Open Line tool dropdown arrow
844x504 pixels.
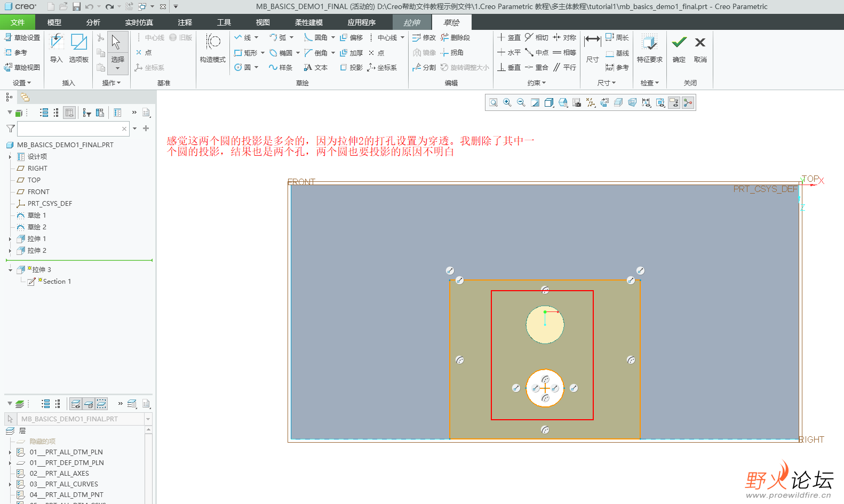point(257,37)
